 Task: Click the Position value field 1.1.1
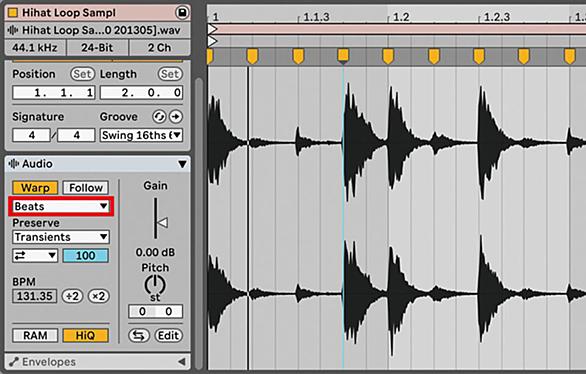[54, 92]
